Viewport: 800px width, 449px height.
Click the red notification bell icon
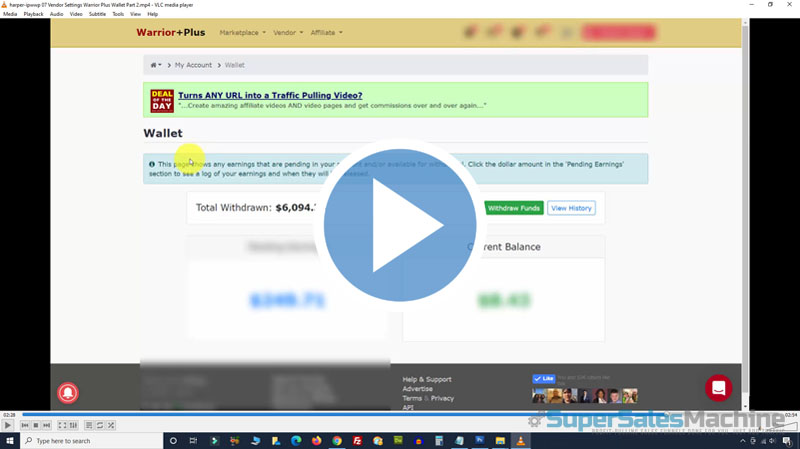click(x=68, y=393)
